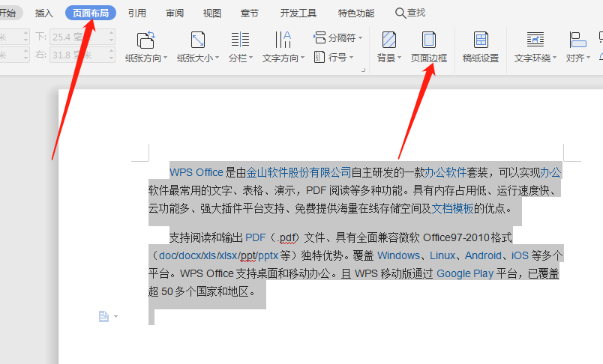The image size is (603, 364).
Task: Open the 页面布局 ribbon tab
Action: click(x=91, y=13)
